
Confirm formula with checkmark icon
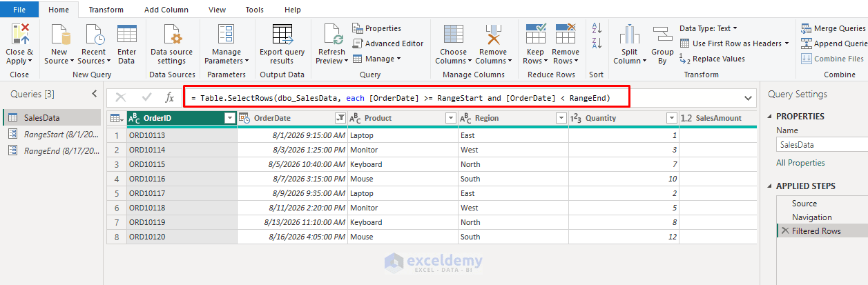point(146,97)
